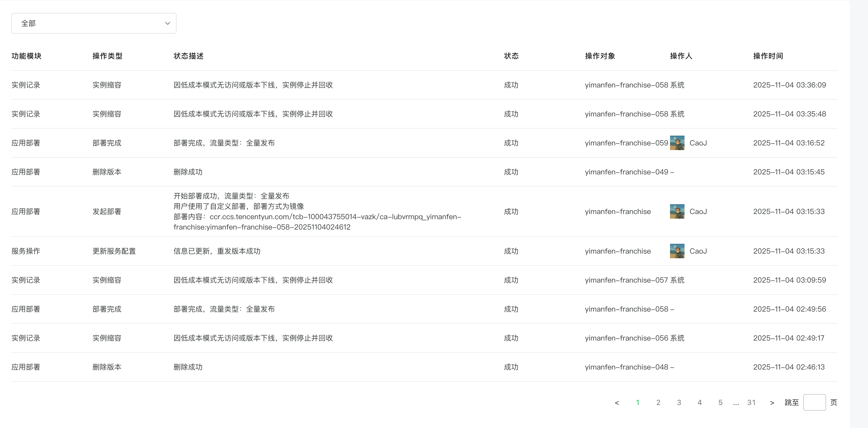This screenshot has height=428, width=868.
Task: Go to previous page arrow
Action: [x=617, y=402]
